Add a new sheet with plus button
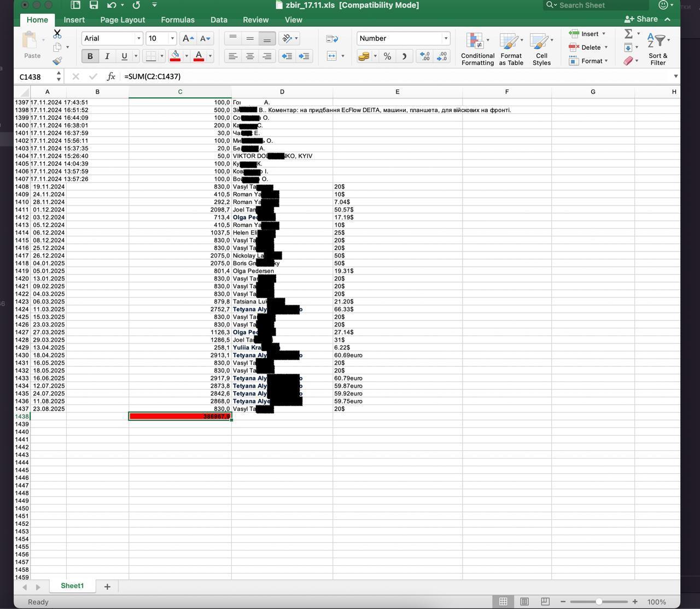Viewport: 700px width, 609px height. coord(107,586)
